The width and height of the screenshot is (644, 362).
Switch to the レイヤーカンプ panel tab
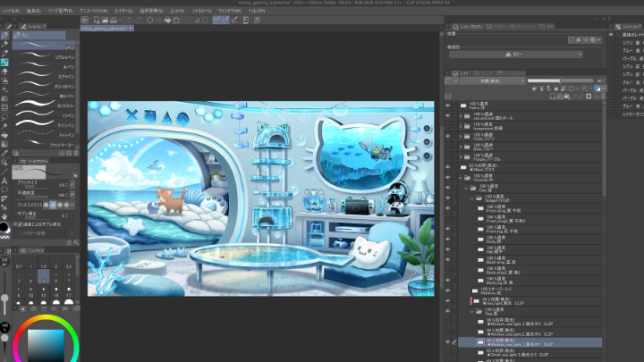tap(630, 27)
